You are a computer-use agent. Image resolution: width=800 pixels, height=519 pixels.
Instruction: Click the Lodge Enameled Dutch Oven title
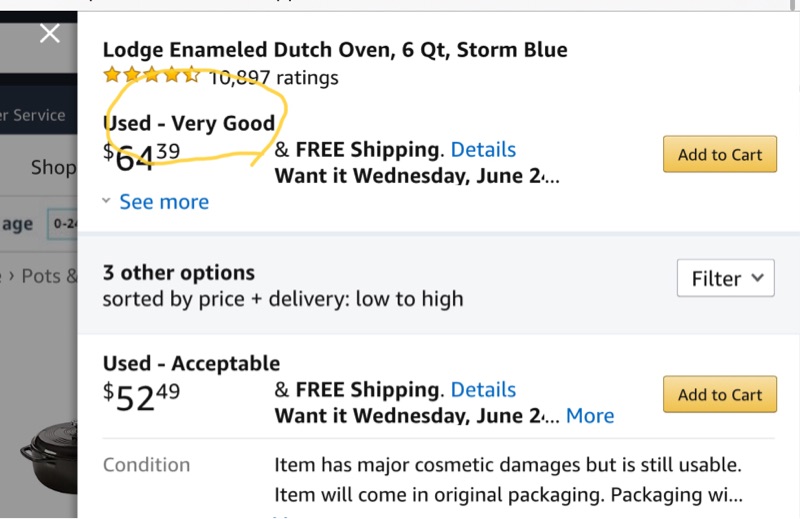[335, 49]
